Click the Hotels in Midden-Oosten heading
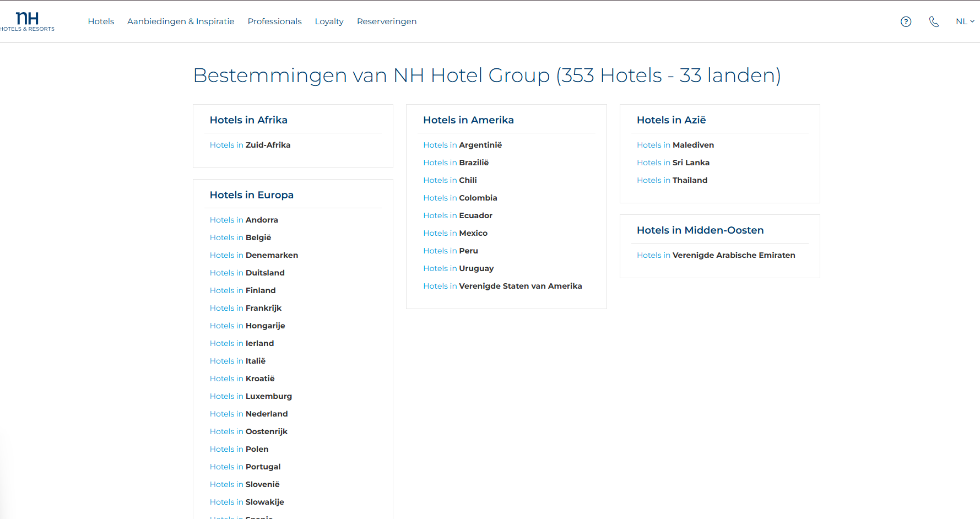This screenshot has width=980, height=519. (x=700, y=230)
